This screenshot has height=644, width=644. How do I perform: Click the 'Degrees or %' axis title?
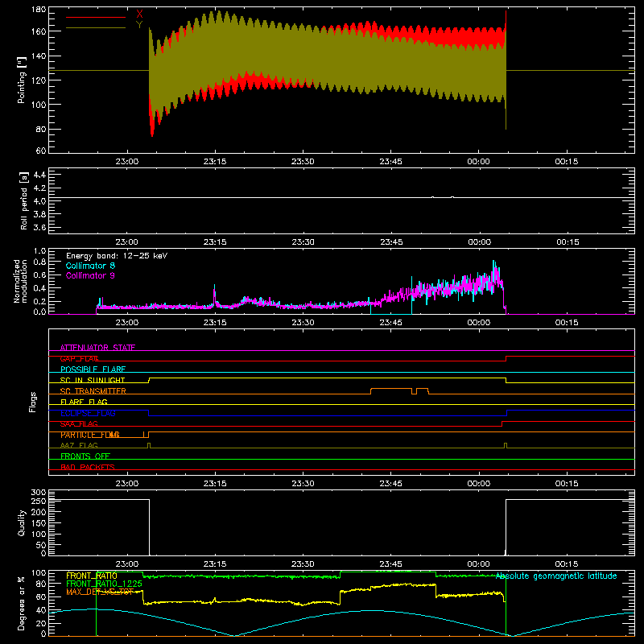pyautogui.click(x=22, y=603)
